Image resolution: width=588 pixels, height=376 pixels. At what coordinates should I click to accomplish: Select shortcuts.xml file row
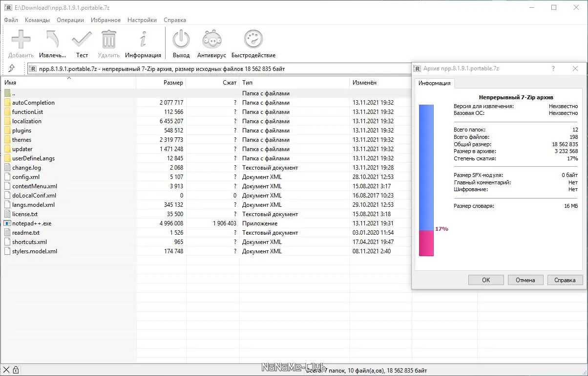(206, 242)
